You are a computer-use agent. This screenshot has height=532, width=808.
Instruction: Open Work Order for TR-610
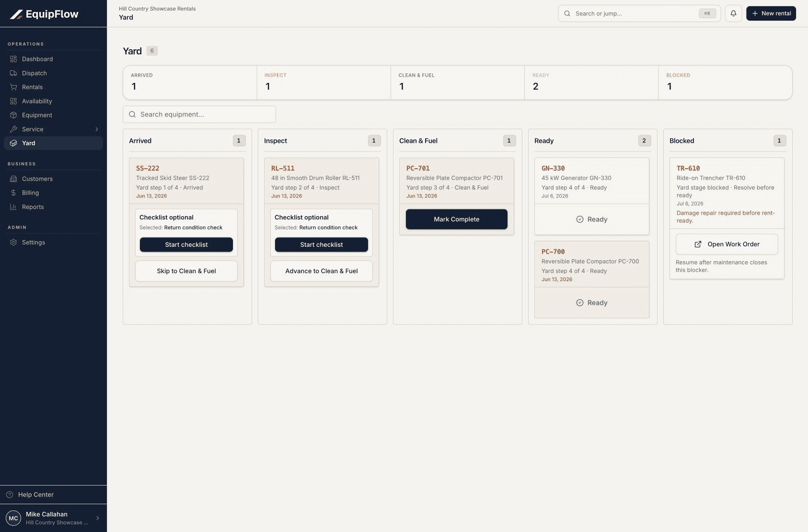point(727,244)
